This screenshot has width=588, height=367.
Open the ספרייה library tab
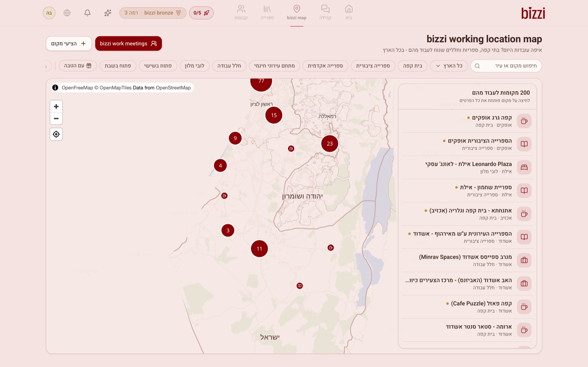click(x=267, y=13)
